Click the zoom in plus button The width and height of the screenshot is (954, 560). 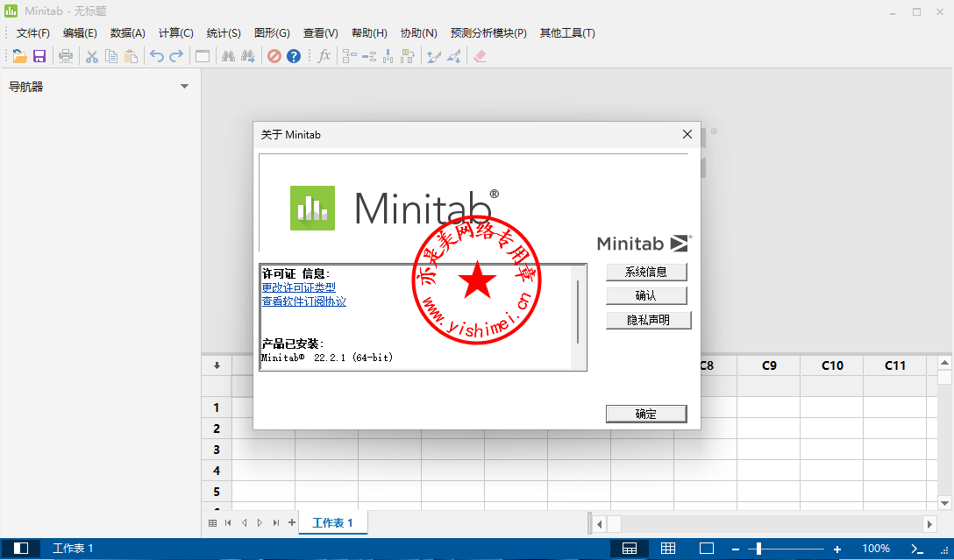click(837, 549)
